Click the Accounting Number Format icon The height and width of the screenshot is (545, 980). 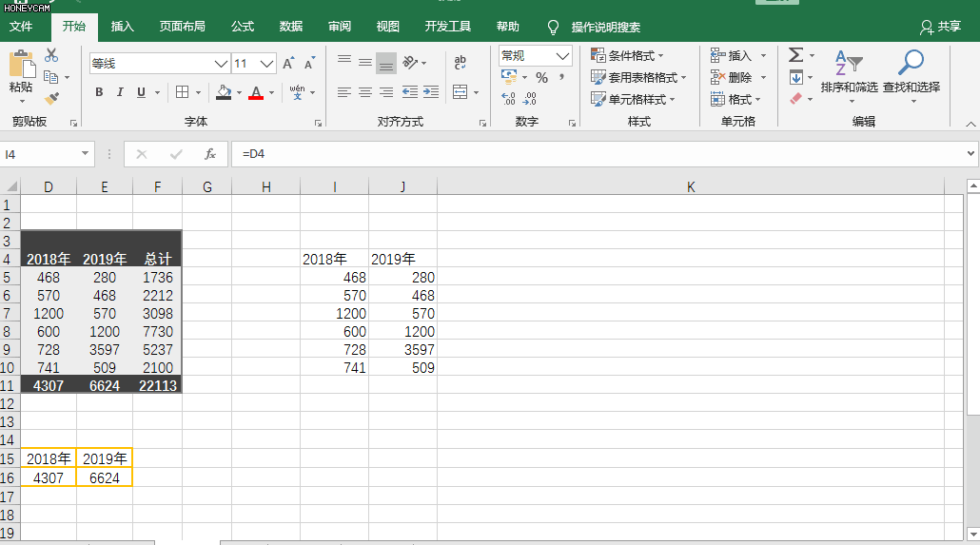point(509,77)
